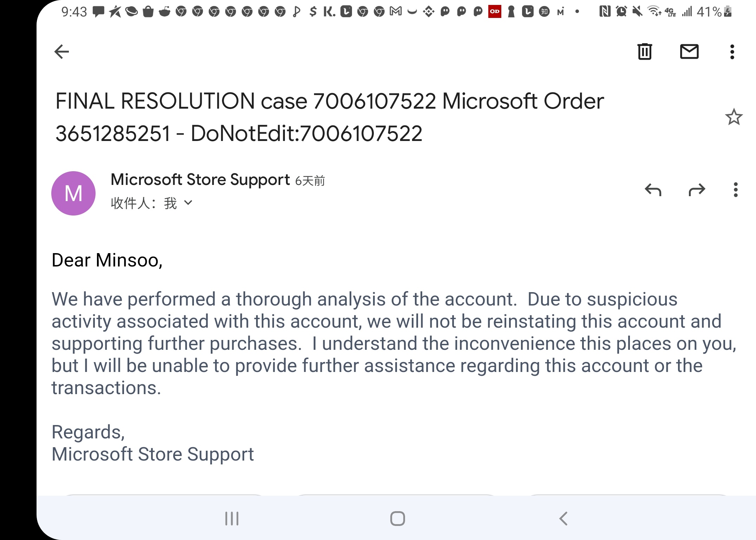Tap the battery percentage indicator
Image resolution: width=756 pixels, height=540 pixels.
pyautogui.click(x=709, y=12)
